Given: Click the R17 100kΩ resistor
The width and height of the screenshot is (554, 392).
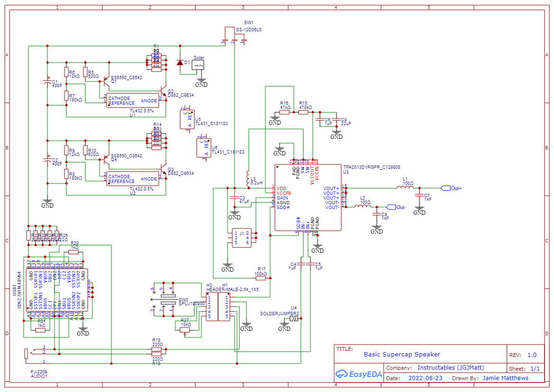Looking at the screenshot, I should pos(261,278).
